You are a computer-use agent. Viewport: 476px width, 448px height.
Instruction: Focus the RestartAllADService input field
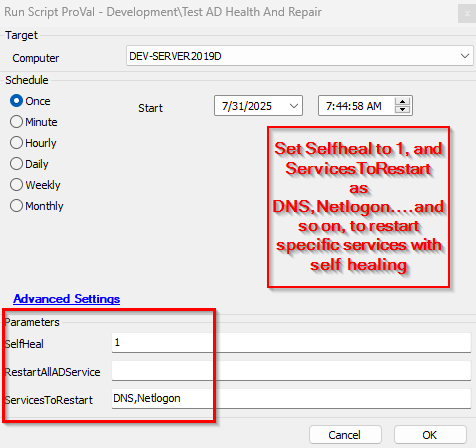(x=291, y=371)
